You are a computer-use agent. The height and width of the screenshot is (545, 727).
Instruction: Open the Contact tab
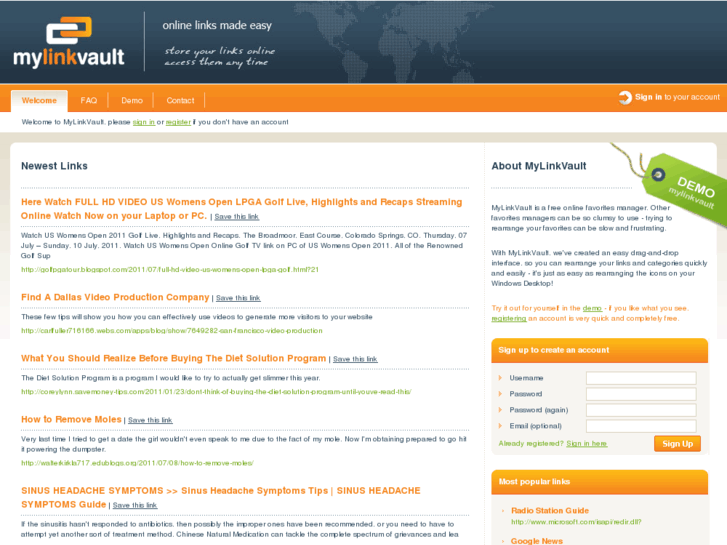180,101
